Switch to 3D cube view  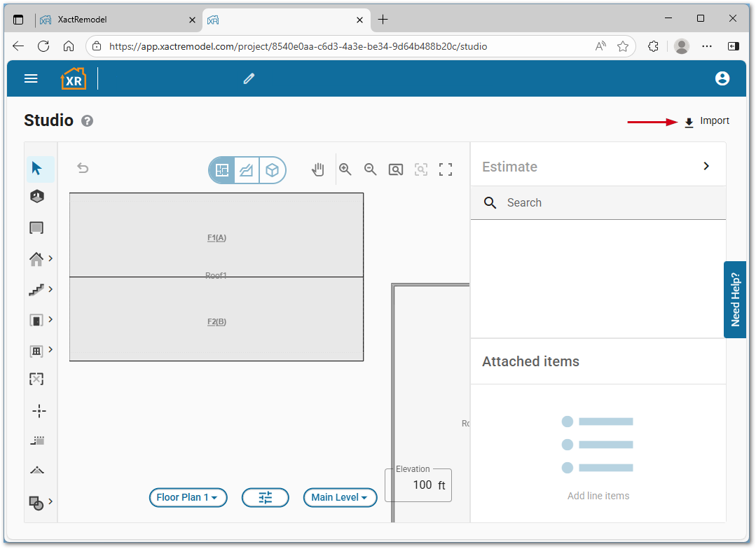point(272,170)
